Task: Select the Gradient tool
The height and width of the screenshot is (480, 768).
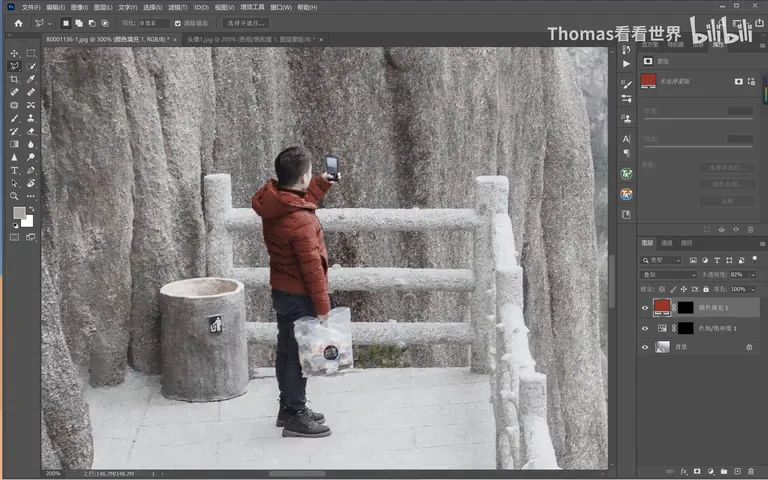Action: [x=14, y=144]
